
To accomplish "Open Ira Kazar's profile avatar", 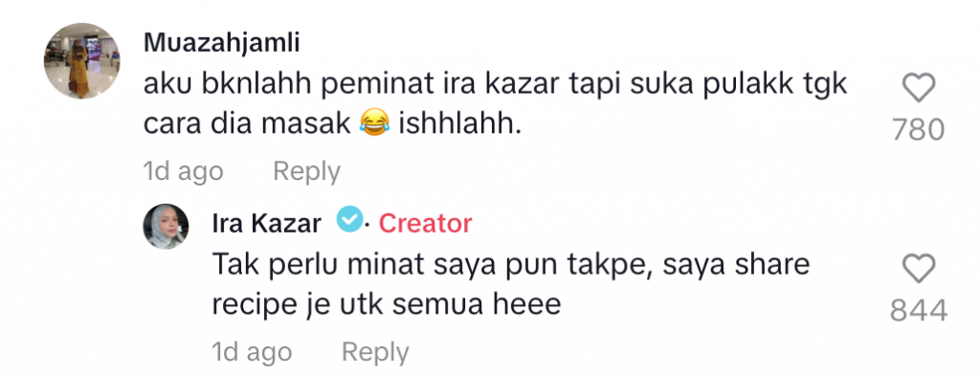I will (166, 227).
